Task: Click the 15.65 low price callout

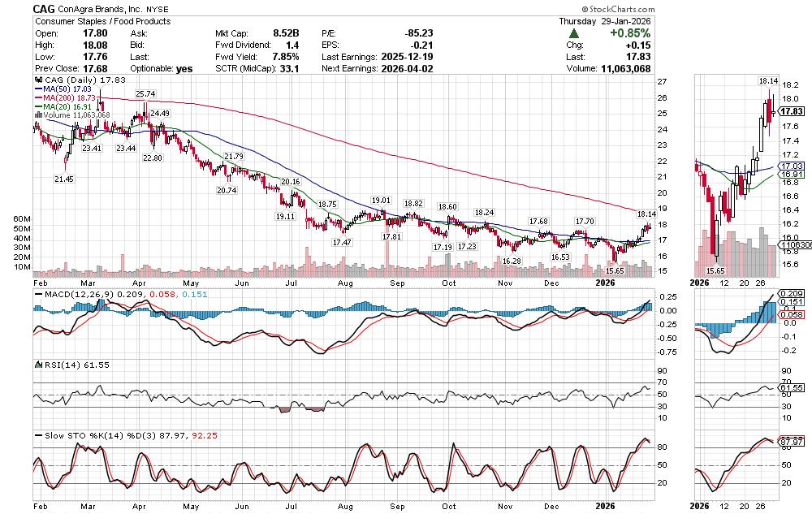Action: point(614,270)
